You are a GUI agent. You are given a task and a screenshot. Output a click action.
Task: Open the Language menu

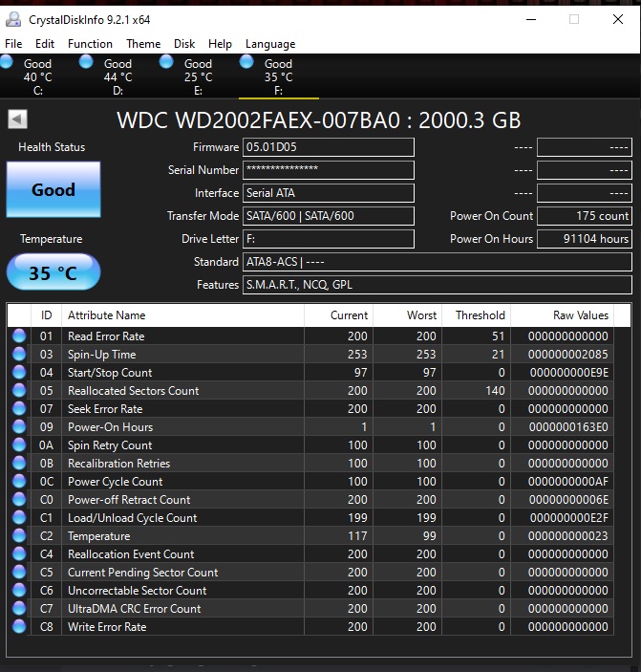[x=270, y=44]
